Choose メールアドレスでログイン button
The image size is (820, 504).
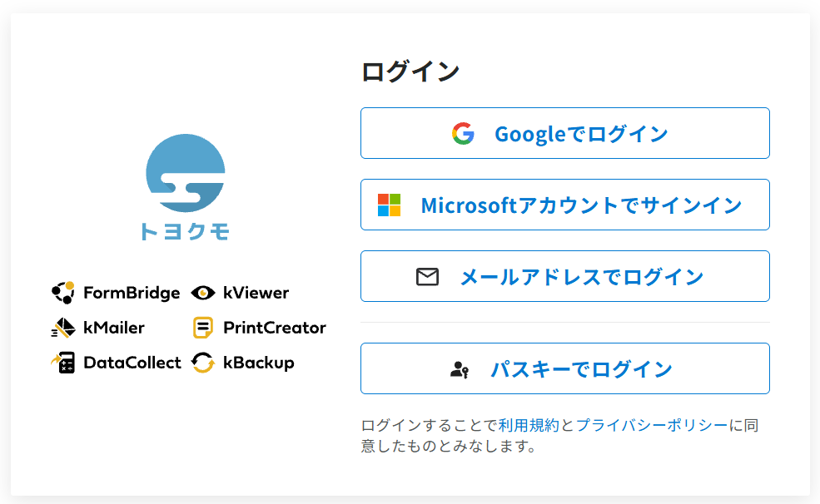tap(564, 276)
